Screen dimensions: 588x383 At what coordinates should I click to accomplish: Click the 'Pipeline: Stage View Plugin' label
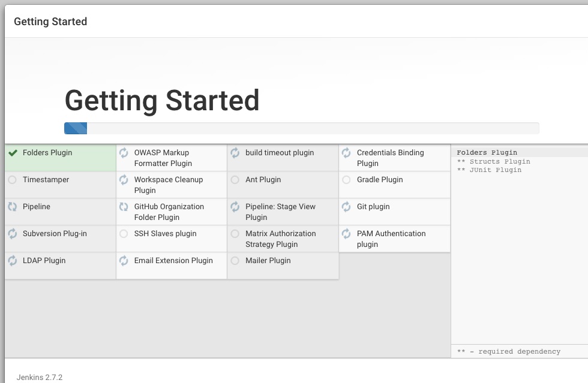(x=281, y=212)
